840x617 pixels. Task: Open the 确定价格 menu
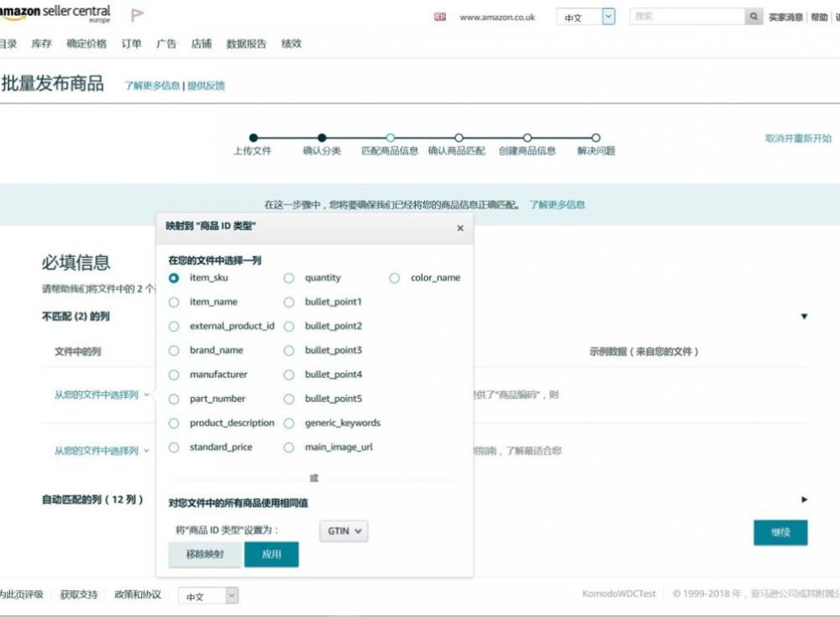coord(87,44)
